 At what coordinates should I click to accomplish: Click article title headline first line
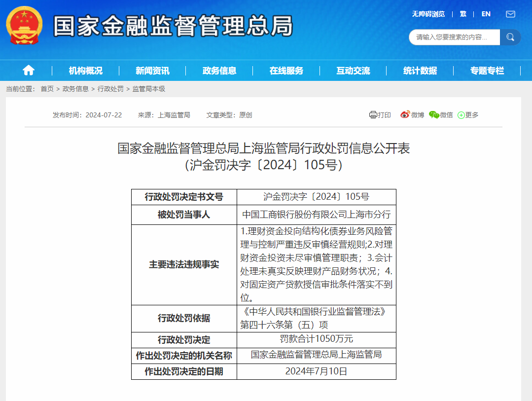[264, 148]
